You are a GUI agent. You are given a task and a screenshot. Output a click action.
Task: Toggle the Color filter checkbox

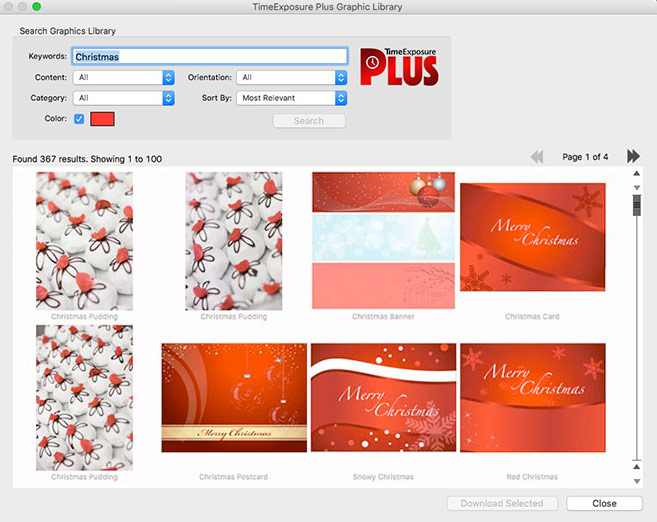click(x=79, y=119)
